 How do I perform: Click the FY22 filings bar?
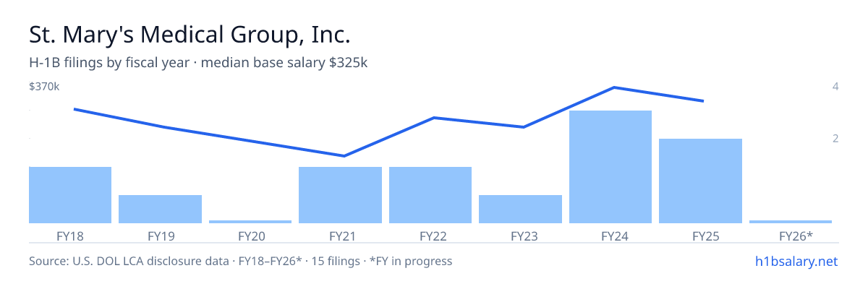[x=430, y=195]
